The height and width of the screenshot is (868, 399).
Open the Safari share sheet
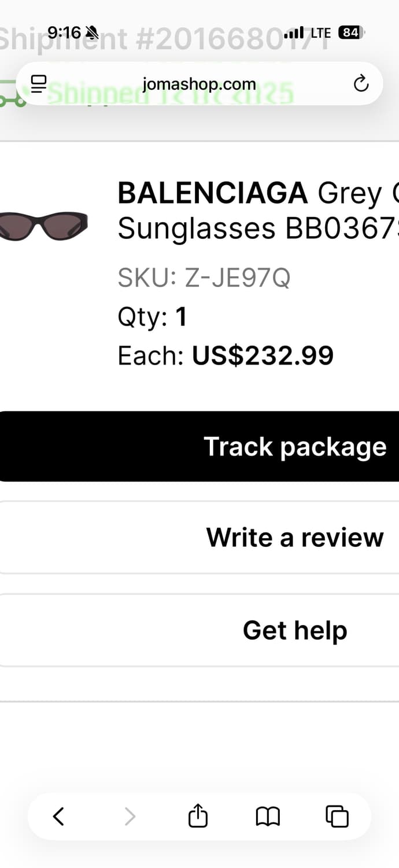coord(198,816)
